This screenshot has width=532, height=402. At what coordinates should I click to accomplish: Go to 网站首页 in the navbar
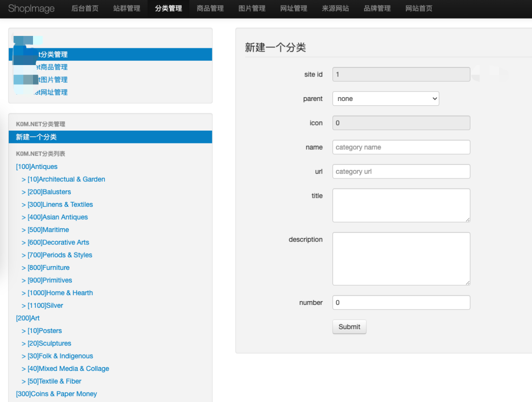click(418, 9)
